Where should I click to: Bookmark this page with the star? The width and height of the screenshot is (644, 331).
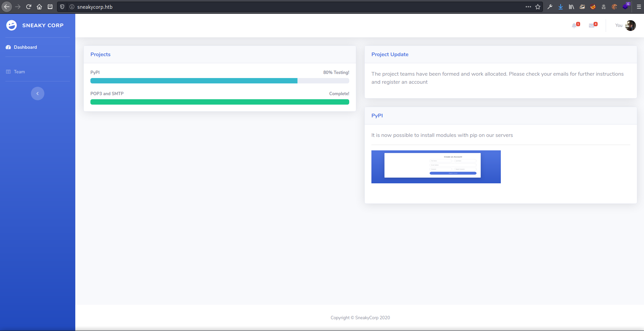pos(538,7)
